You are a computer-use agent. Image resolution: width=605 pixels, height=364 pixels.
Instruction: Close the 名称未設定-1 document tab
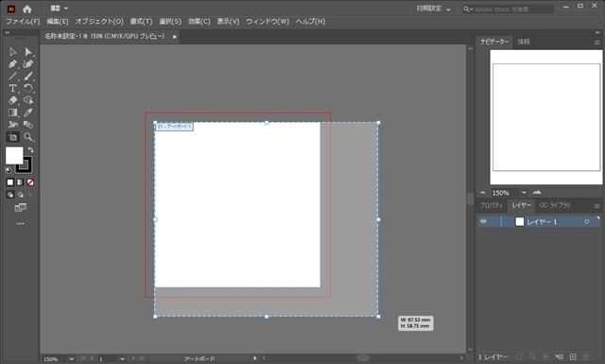[174, 37]
